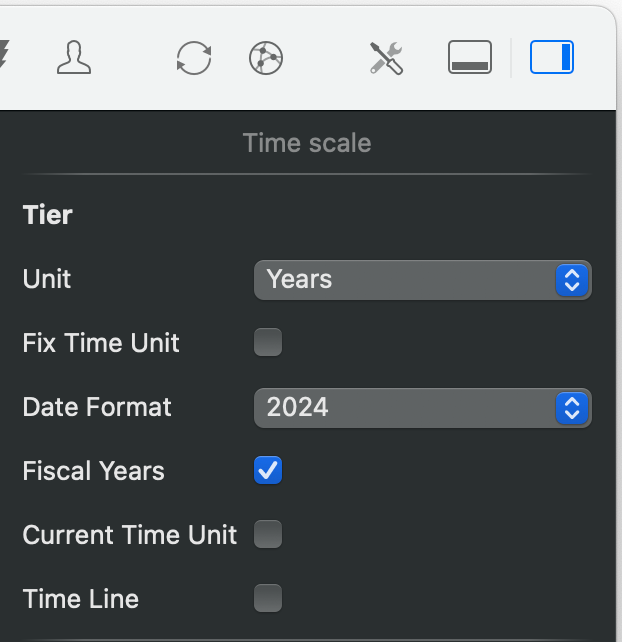Open the Unit dropdown showing Years
This screenshot has width=622, height=642.
pos(422,279)
